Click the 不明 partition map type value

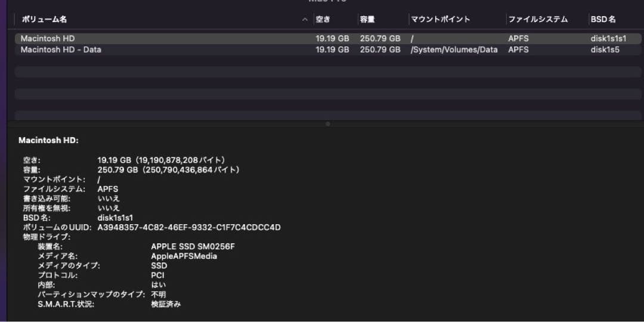[x=159, y=295]
